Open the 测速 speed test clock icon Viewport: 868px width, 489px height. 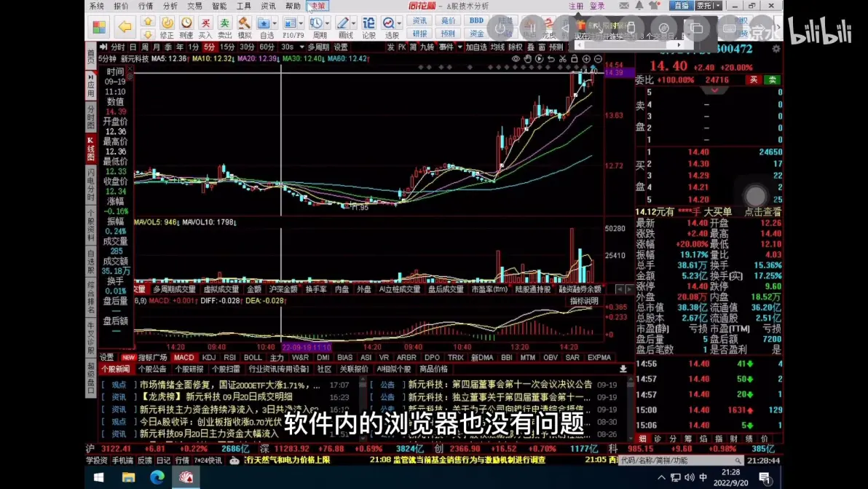[186, 23]
